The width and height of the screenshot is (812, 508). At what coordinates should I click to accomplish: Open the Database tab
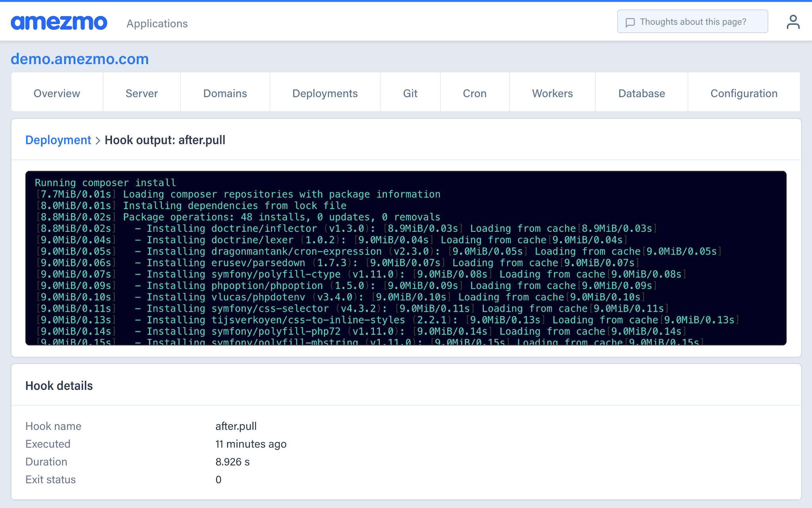point(642,93)
